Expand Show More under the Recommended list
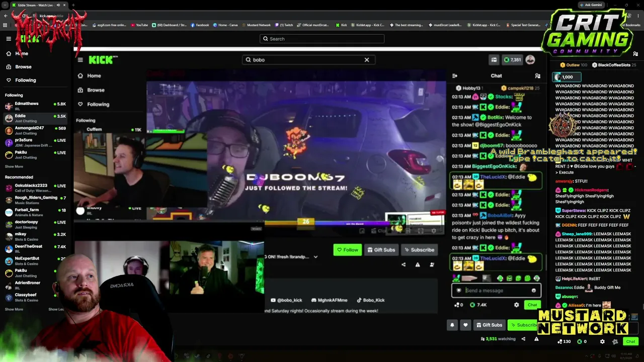Viewport: 644px width, 362px height. tap(14, 309)
